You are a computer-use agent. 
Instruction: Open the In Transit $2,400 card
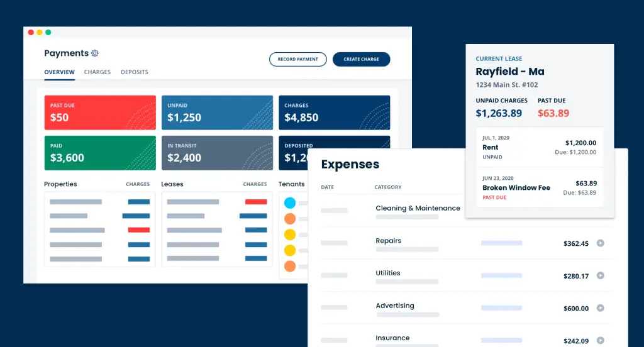pos(217,153)
